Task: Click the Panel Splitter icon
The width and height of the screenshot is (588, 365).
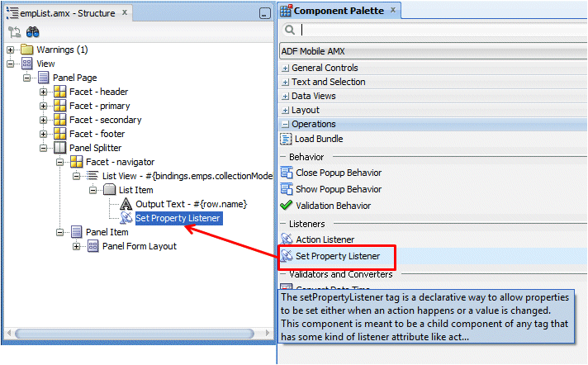Action: (x=60, y=148)
